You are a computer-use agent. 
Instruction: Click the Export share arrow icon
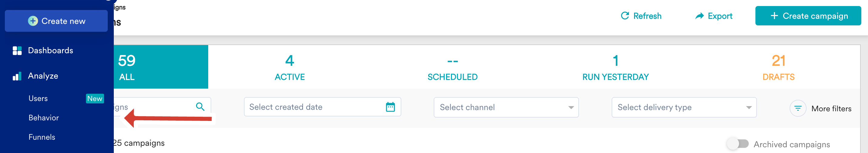(699, 16)
